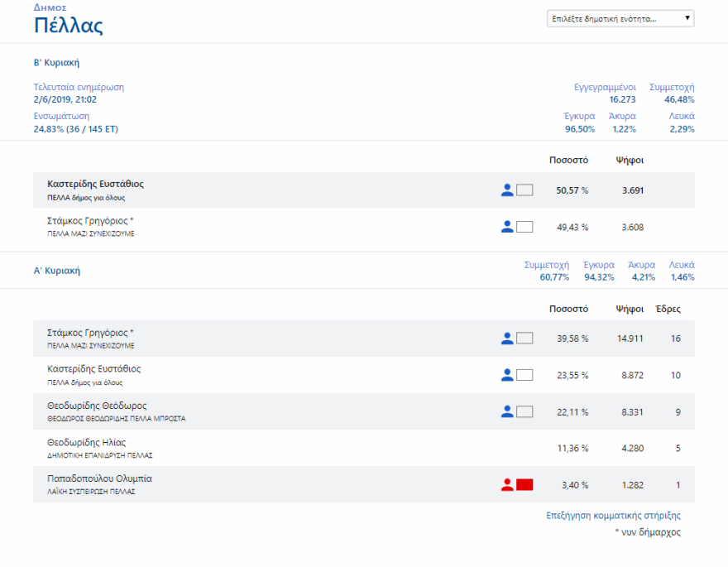The height and width of the screenshot is (567, 728).
Task: Click white party box for Καστερίδης in Β' Κυριακή
Action: (x=524, y=190)
